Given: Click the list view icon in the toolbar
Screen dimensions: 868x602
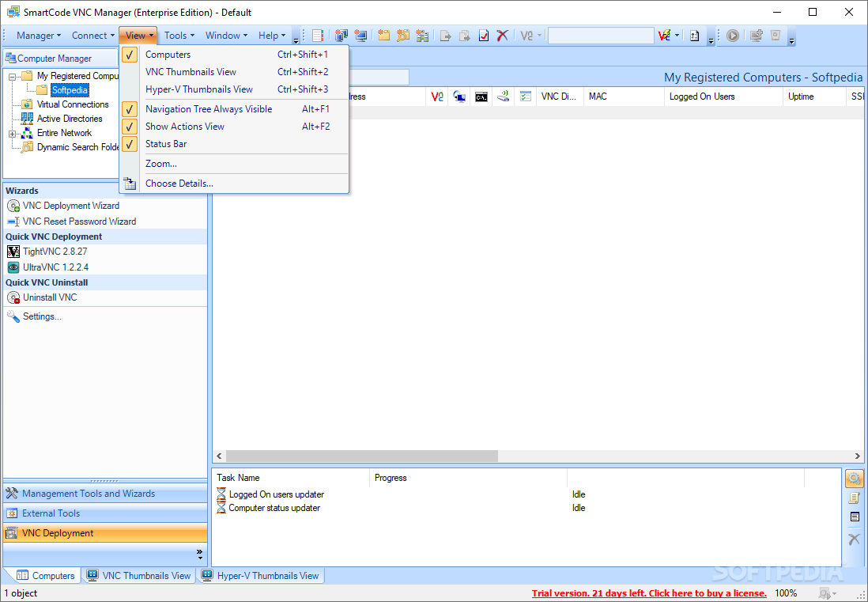Looking at the screenshot, I should click(x=318, y=36).
